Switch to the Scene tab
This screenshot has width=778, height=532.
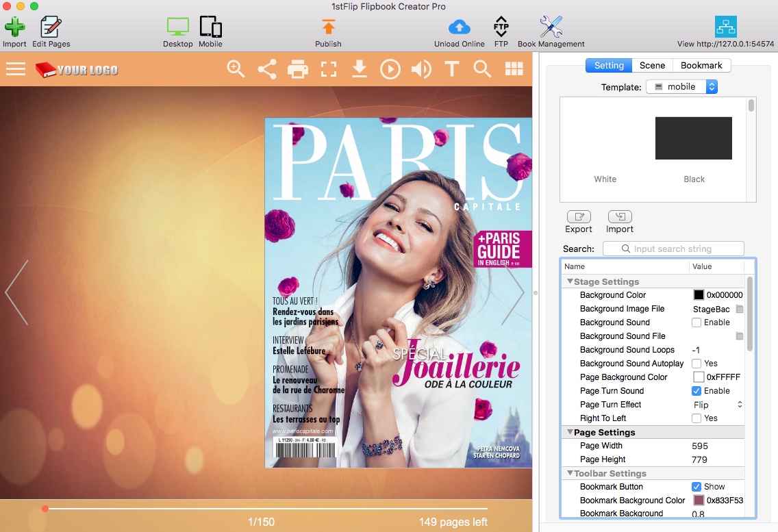click(652, 66)
